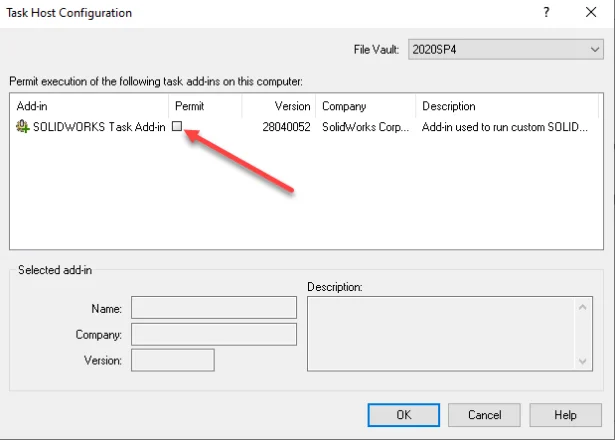The width and height of the screenshot is (615, 440).
Task: Click the Company column header
Action: [366, 106]
